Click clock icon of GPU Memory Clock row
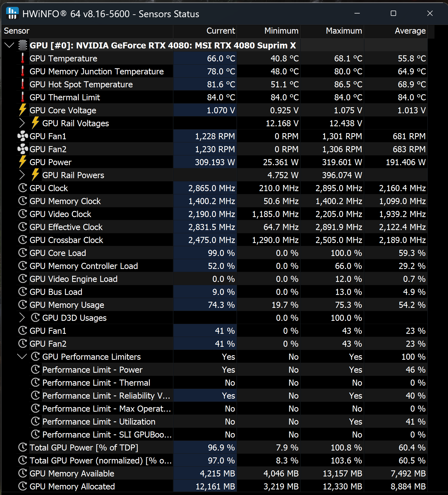 pyautogui.click(x=23, y=201)
